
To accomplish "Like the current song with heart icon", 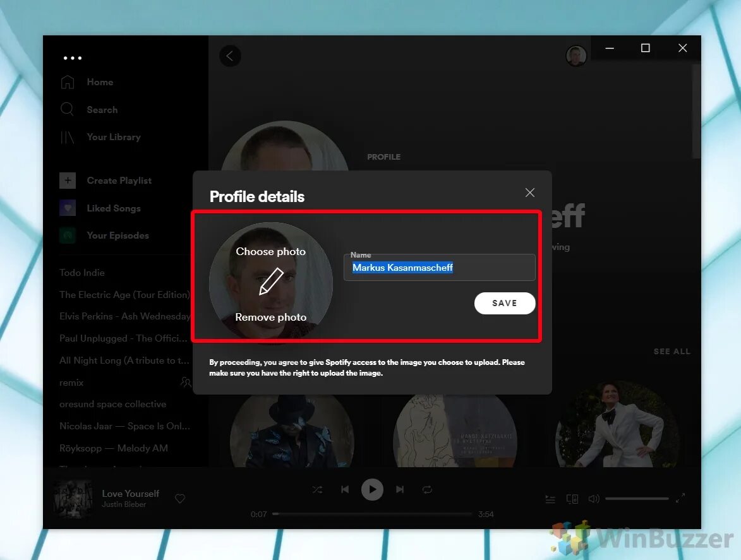I will (x=180, y=499).
